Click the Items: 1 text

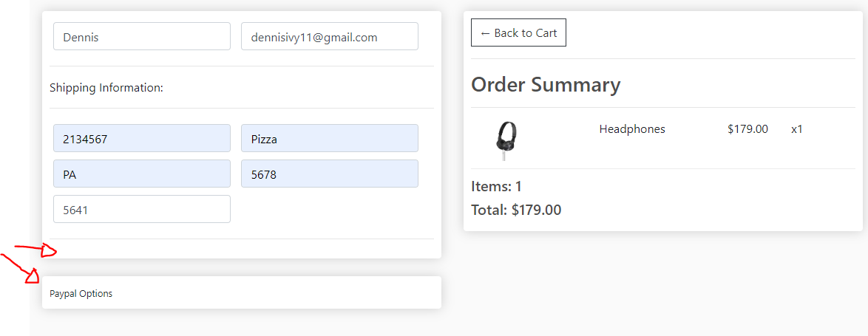[496, 186]
